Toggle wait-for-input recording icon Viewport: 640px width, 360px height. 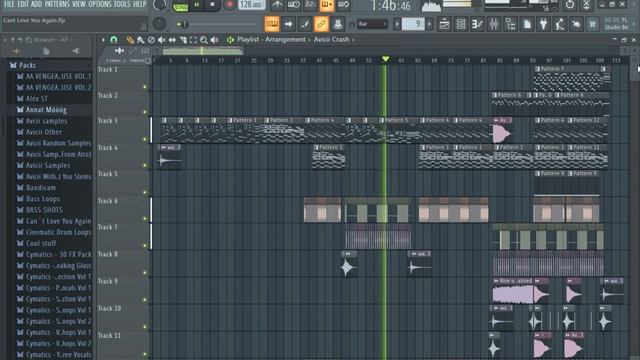point(293,5)
